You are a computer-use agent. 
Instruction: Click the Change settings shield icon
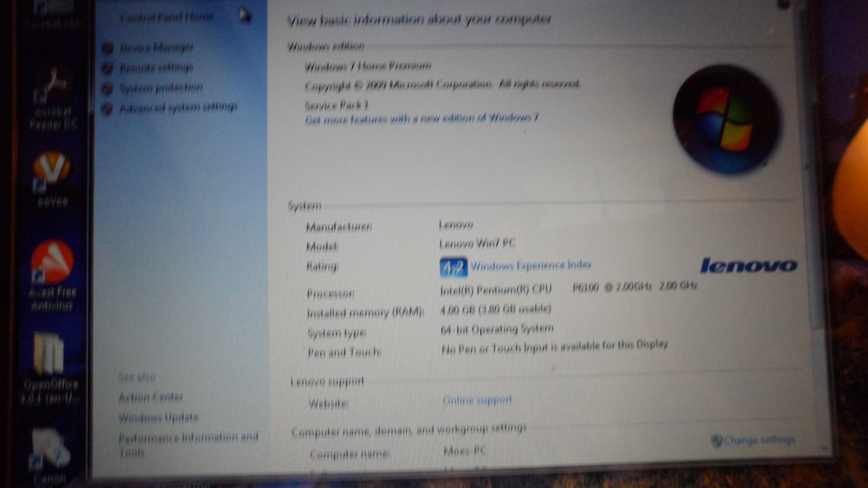coord(717,440)
